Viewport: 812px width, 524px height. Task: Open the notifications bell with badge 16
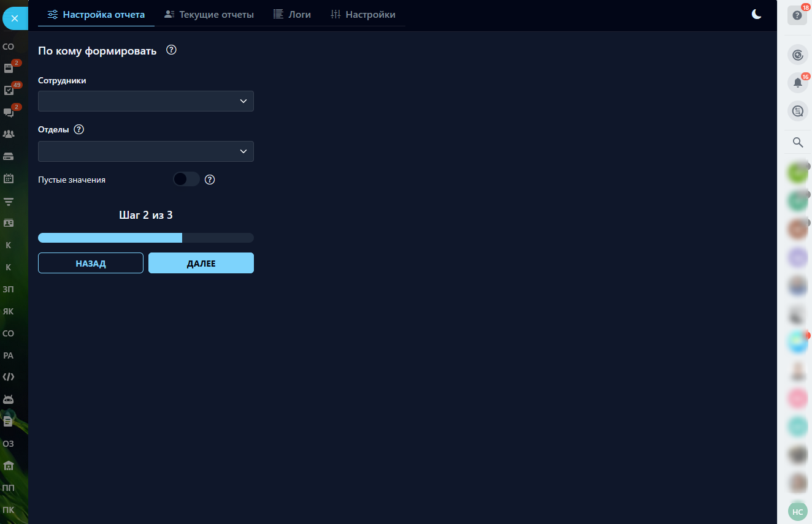point(797,83)
